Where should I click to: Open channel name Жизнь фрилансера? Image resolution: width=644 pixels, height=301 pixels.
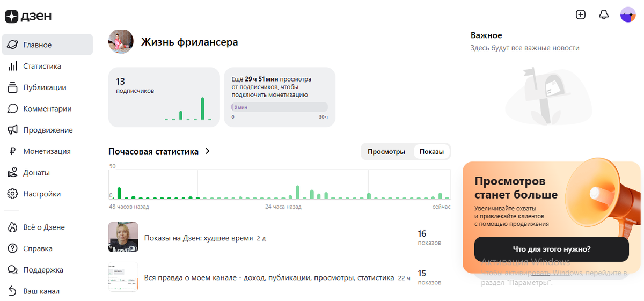coord(189,42)
